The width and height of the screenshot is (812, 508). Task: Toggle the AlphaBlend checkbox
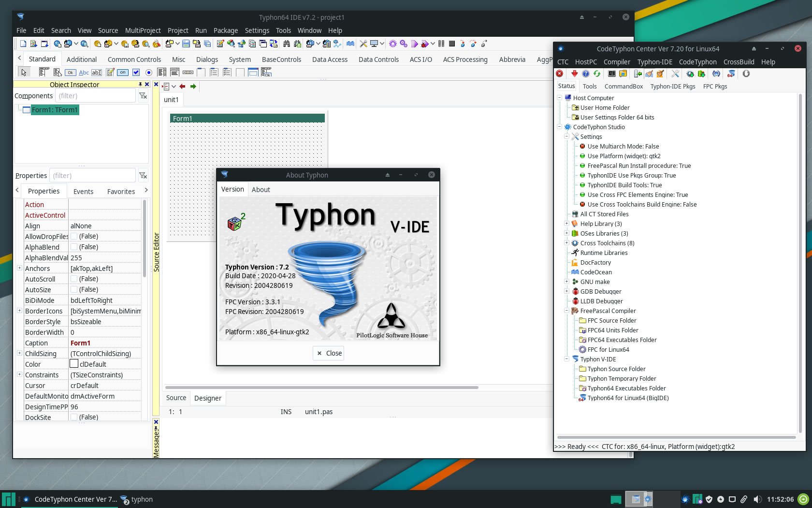pos(74,247)
